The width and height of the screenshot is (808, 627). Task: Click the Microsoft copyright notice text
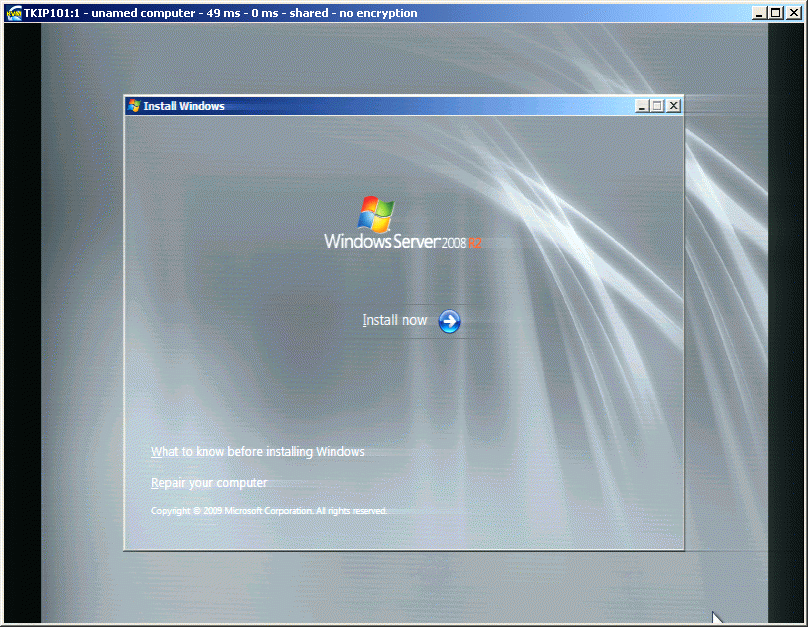(x=269, y=511)
